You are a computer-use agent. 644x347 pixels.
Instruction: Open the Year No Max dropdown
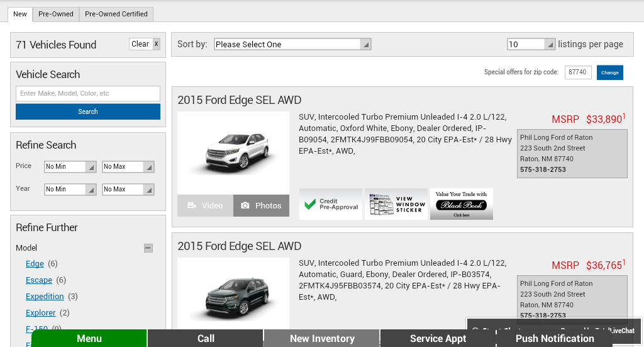coord(128,189)
